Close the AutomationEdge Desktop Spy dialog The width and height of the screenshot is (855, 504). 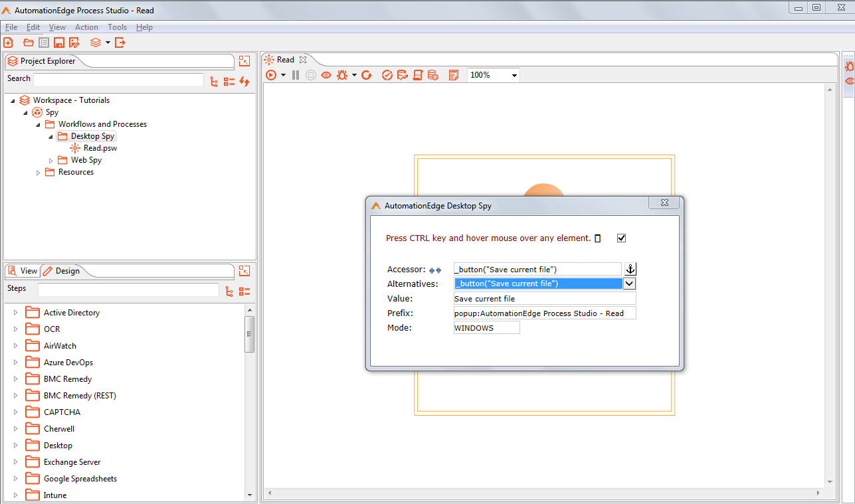[x=664, y=203]
